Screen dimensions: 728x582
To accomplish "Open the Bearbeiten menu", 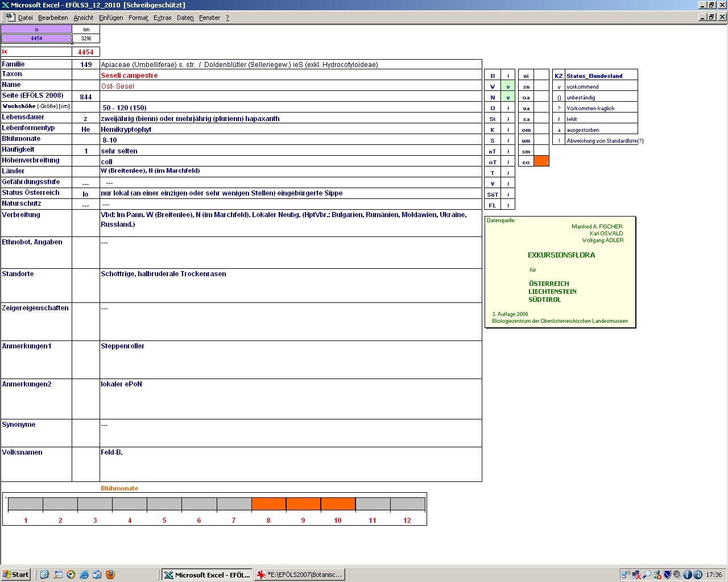I will pyautogui.click(x=53, y=18).
